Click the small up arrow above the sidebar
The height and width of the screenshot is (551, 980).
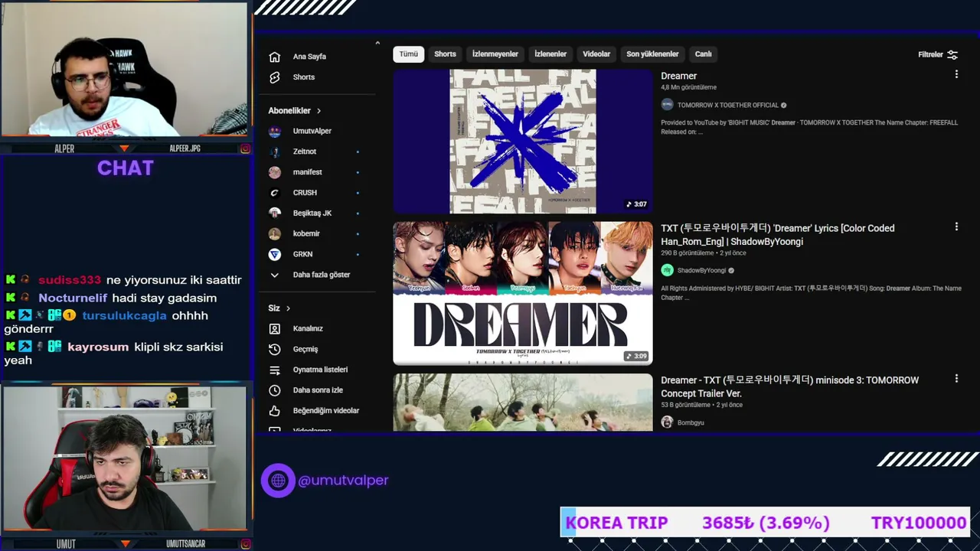point(377,43)
